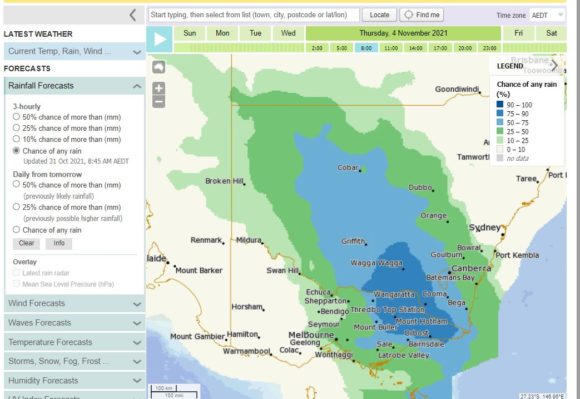Select 3-hourly 10% chance of more than
This screenshot has height=399, width=580.
[x=16, y=139]
